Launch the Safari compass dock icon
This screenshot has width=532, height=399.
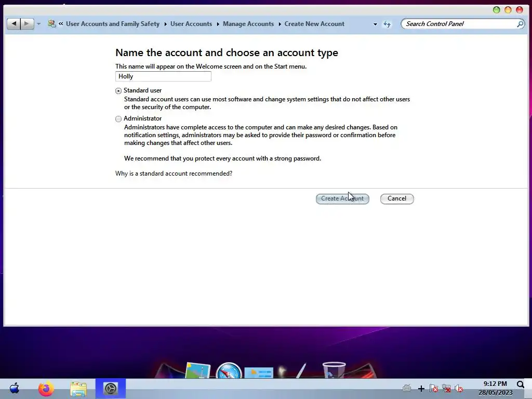pyautogui.click(x=229, y=370)
